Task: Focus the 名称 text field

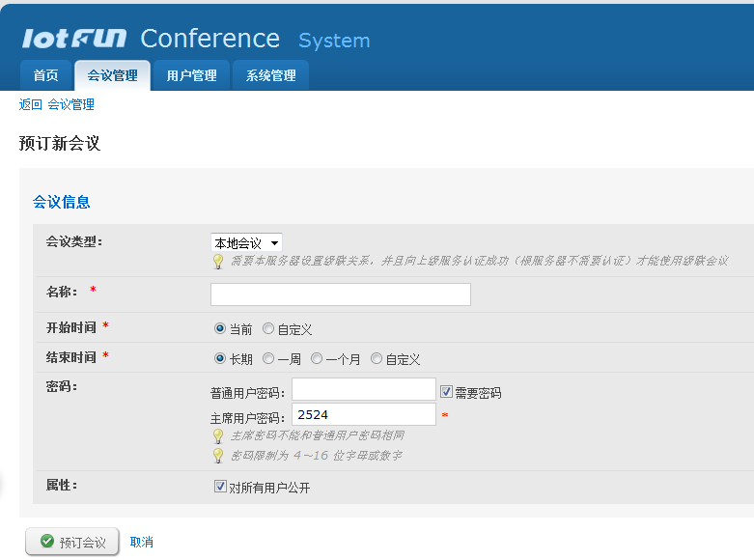Action: [341, 294]
